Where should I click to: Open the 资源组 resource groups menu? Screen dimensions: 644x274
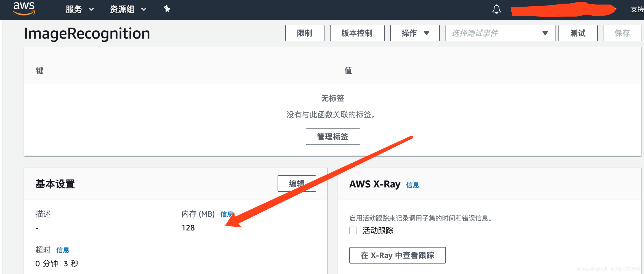click(128, 9)
